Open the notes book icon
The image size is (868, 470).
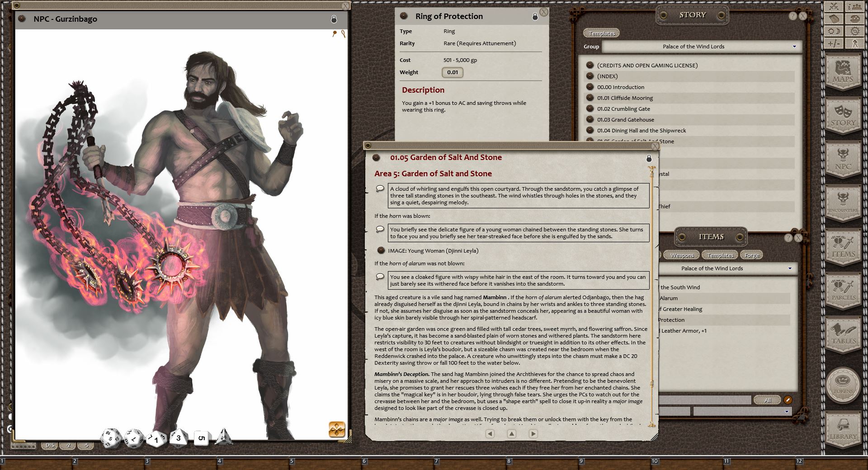tap(834, 19)
